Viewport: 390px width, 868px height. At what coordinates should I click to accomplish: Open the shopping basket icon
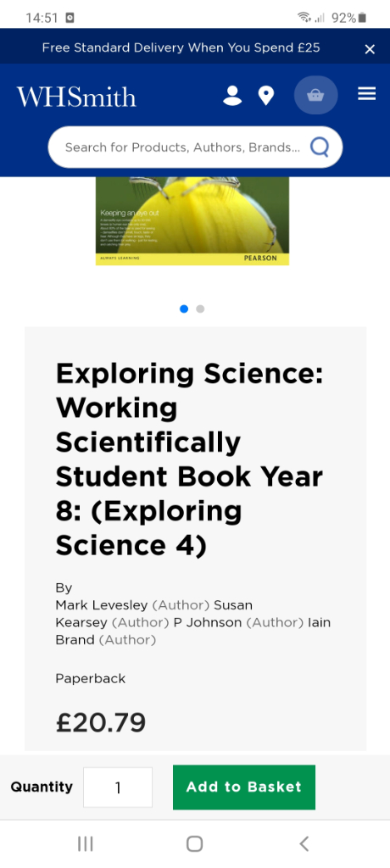pos(315,95)
